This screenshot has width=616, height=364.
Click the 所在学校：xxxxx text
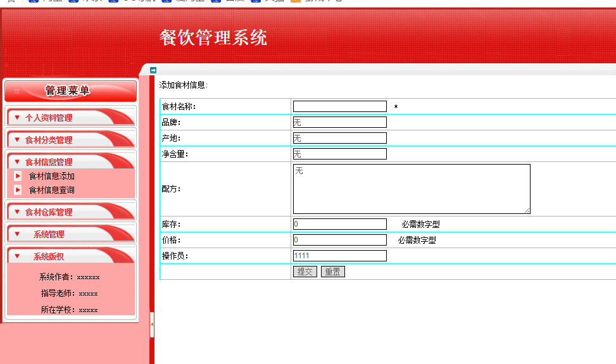[x=69, y=310]
